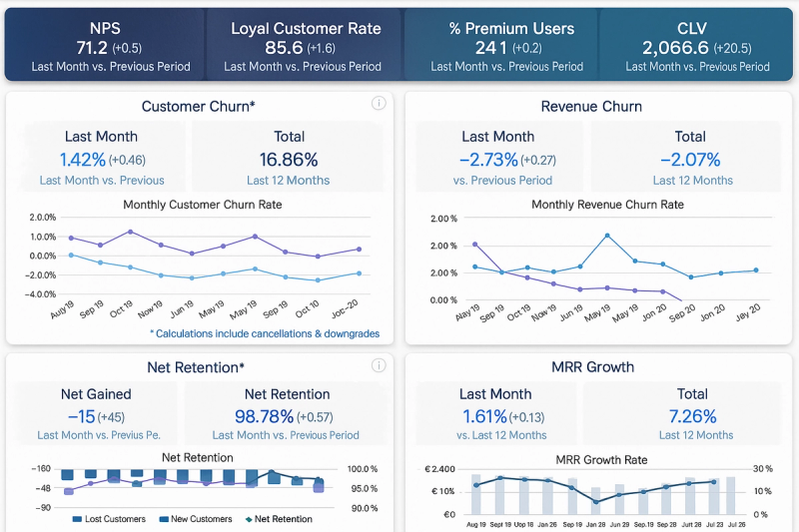
Task: Click the €2.400 axis label in MRR chart
Action: tap(439, 469)
